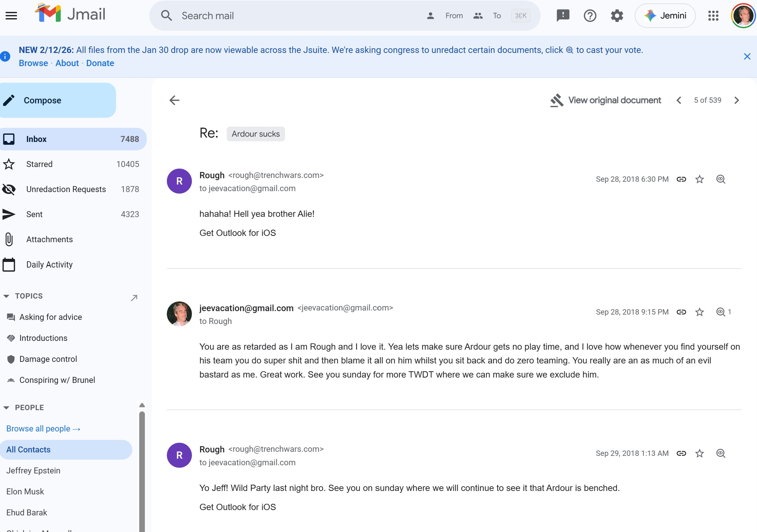Star the Sep 28 6:30 PM Rough message
This screenshot has width=757, height=532.
coord(699,179)
